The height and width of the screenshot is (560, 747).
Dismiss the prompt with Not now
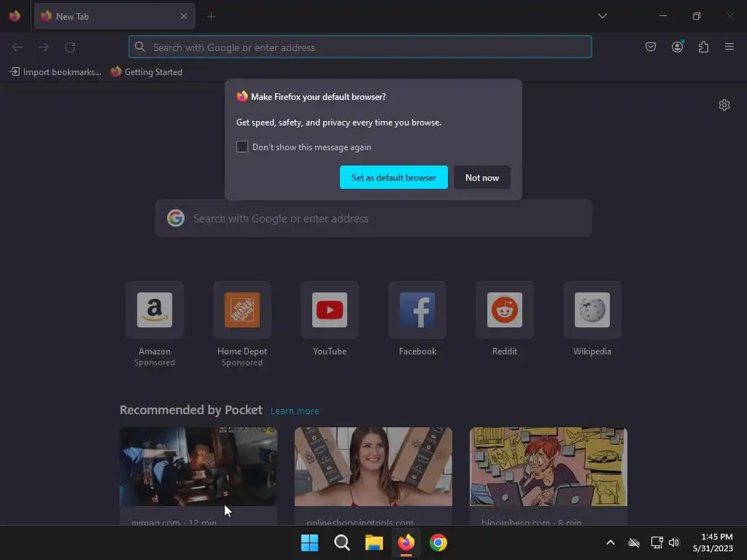(x=482, y=178)
